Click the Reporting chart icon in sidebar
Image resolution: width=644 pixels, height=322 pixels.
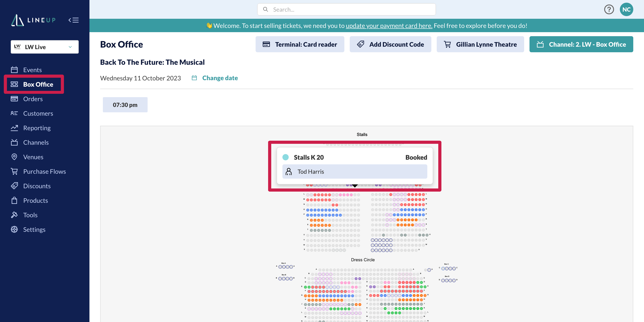pos(15,128)
